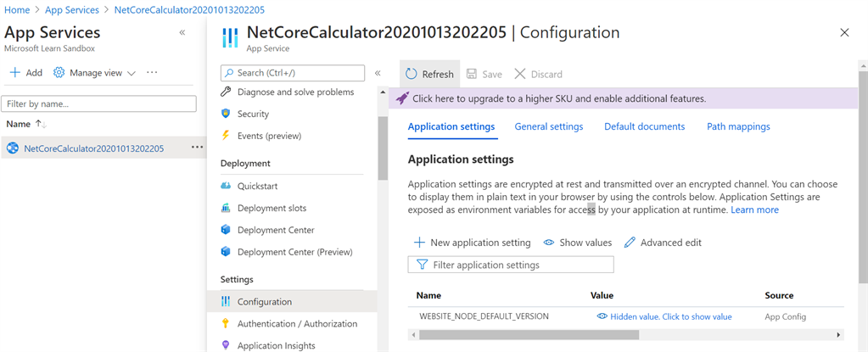Open the Security shield icon
The height and width of the screenshot is (352, 868).
(226, 114)
